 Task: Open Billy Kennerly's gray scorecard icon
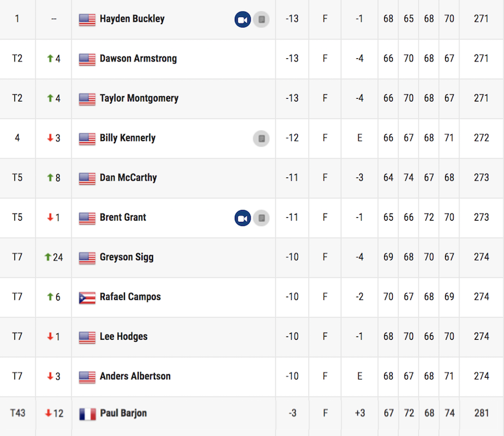click(261, 138)
